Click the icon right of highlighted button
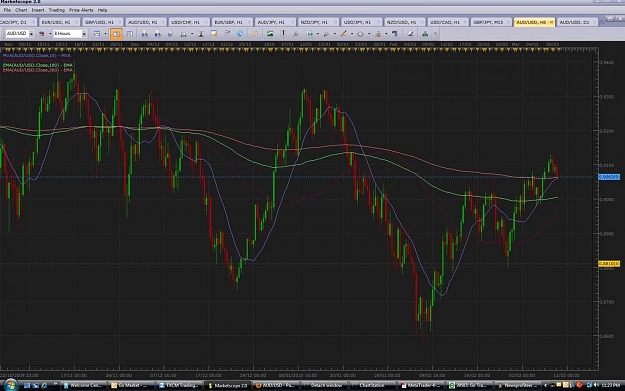The width and height of the screenshot is (625, 391). pyautogui.click(x=130, y=34)
